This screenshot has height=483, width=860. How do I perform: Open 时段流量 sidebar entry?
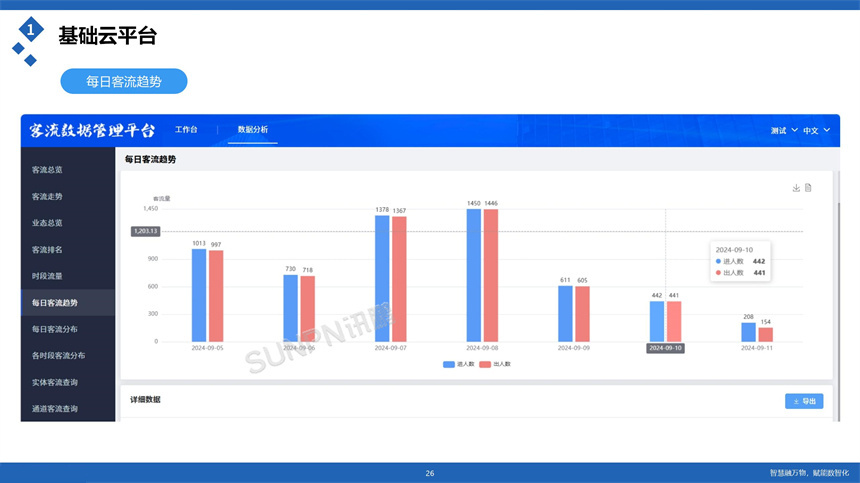47,276
